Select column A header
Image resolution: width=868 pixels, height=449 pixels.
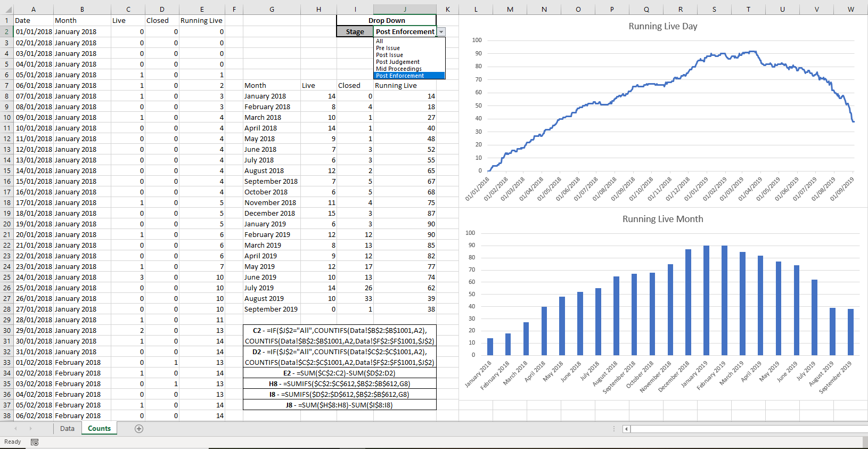(34, 9)
